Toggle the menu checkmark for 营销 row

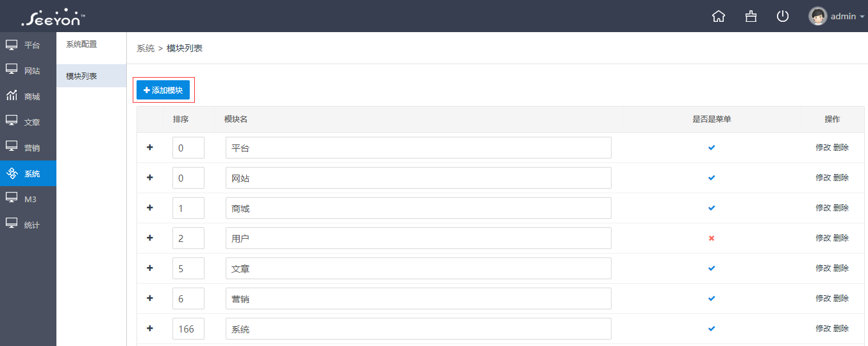click(x=712, y=298)
